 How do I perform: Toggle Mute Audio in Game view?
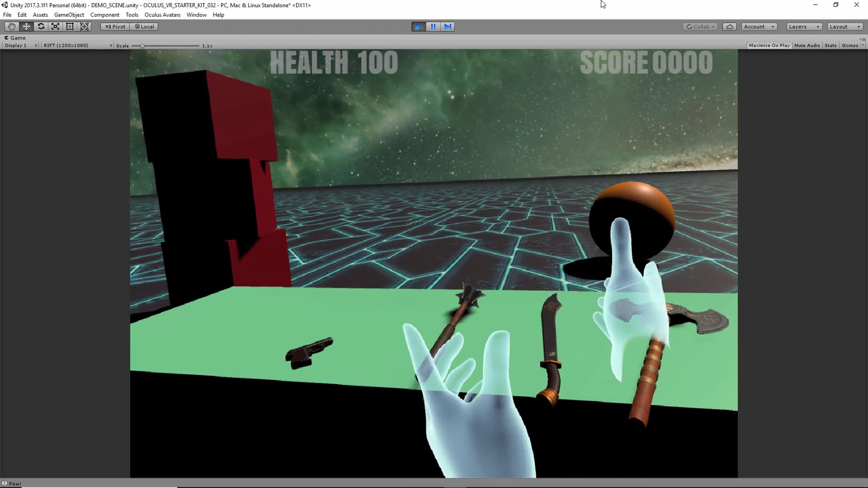coord(807,46)
